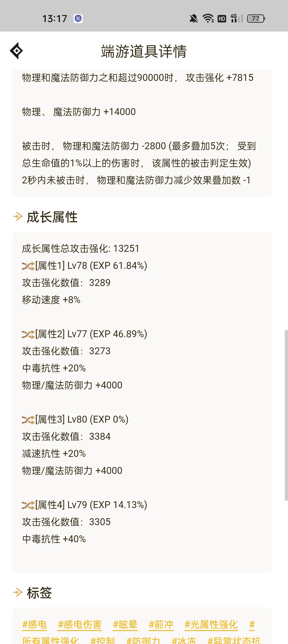Tap the battery indicator showing 77
The width and height of the screenshot is (288, 644).
click(x=256, y=18)
